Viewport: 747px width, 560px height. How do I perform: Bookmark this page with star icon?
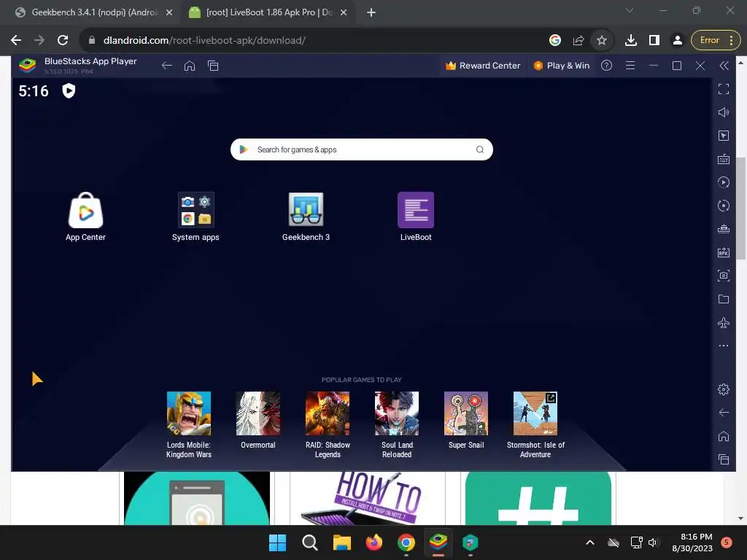click(x=602, y=41)
